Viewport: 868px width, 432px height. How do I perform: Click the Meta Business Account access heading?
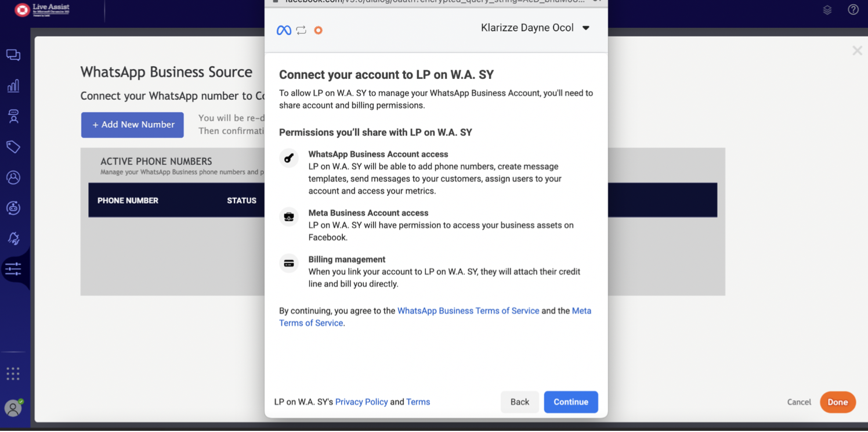(368, 213)
